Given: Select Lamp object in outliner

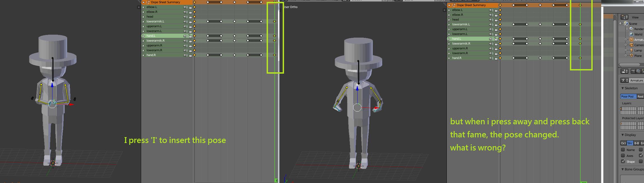Looking at the screenshot, I should (638, 51).
